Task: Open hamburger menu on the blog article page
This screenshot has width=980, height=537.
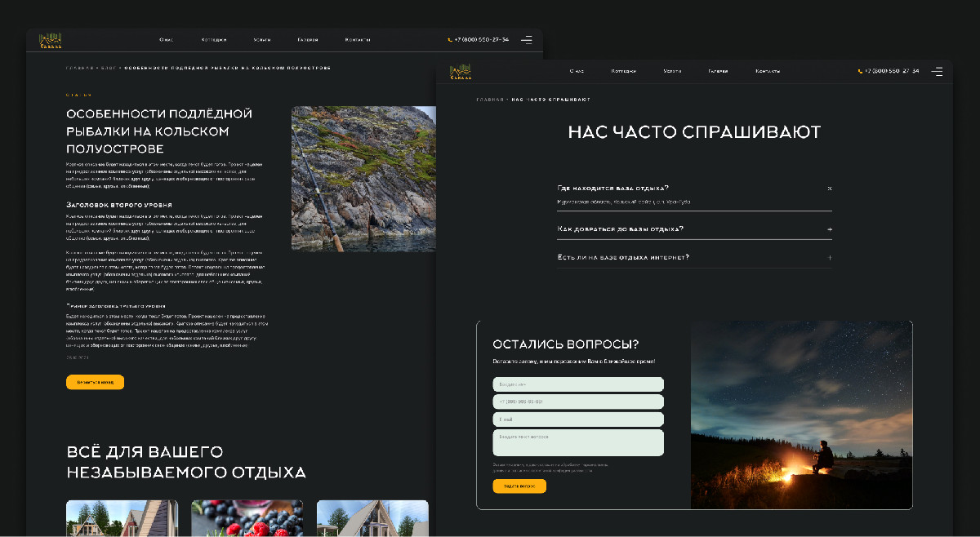Action: pos(527,39)
